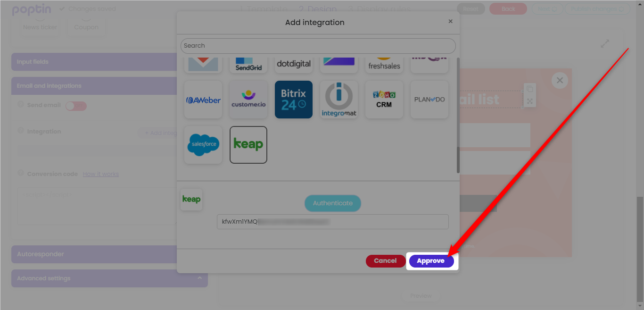The image size is (644, 310).
Task: Click the Keap API key field
Action: click(333, 222)
